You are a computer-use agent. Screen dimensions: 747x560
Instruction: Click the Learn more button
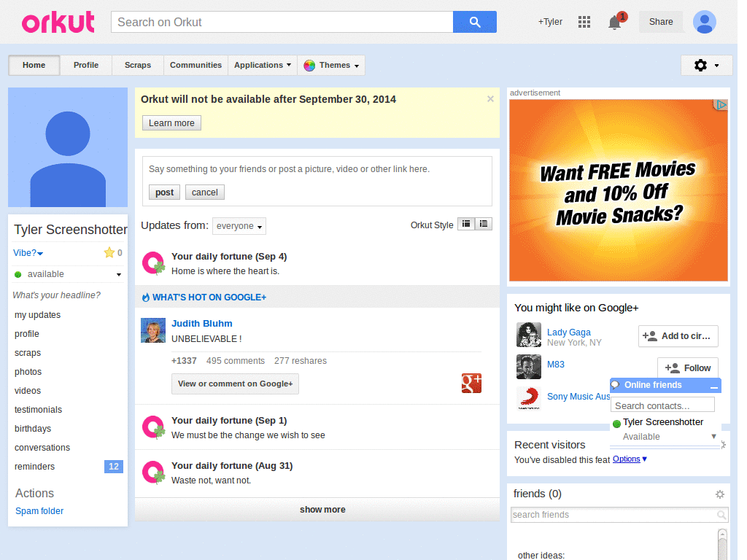171,122
